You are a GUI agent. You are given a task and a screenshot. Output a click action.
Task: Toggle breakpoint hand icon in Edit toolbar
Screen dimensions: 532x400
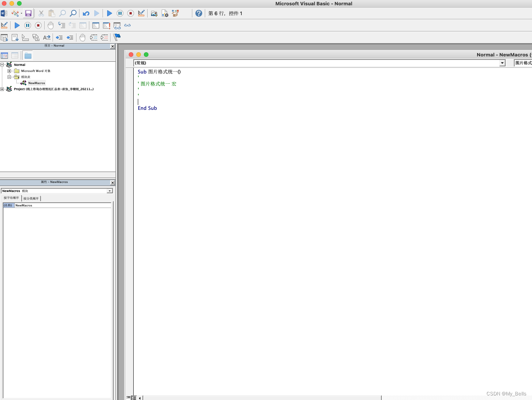pyautogui.click(x=83, y=37)
